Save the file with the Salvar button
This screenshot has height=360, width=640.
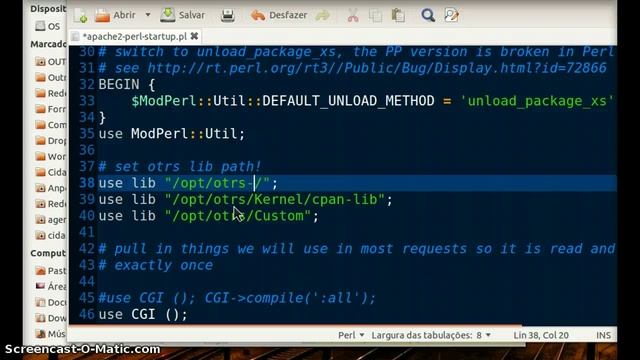point(182,15)
